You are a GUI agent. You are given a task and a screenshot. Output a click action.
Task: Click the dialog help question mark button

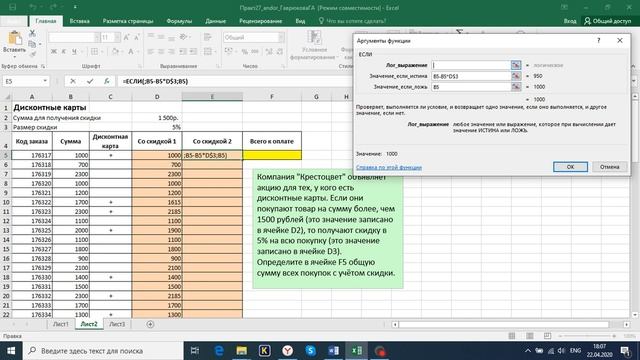(x=599, y=40)
